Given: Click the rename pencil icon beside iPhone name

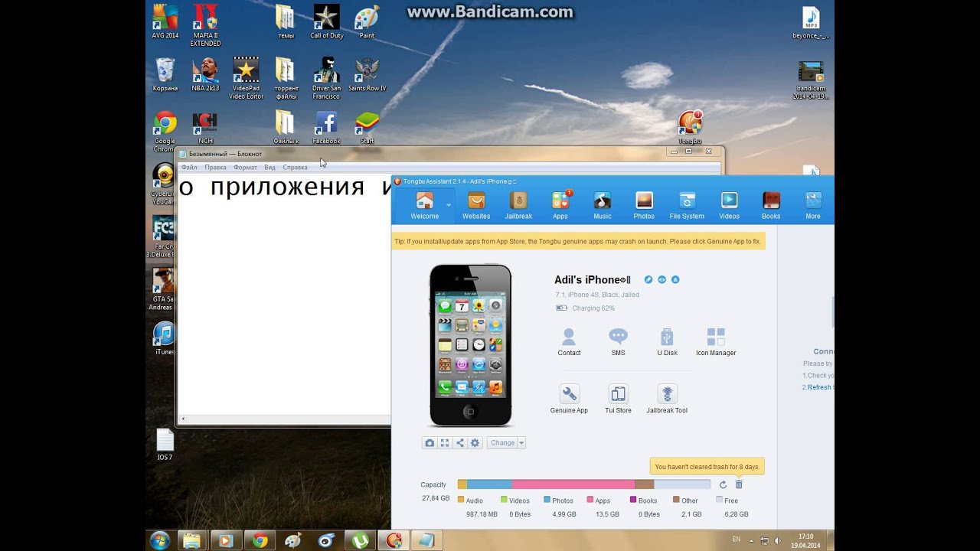Looking at the screenshot, I should pyautogui.click(x=648, y=280).
